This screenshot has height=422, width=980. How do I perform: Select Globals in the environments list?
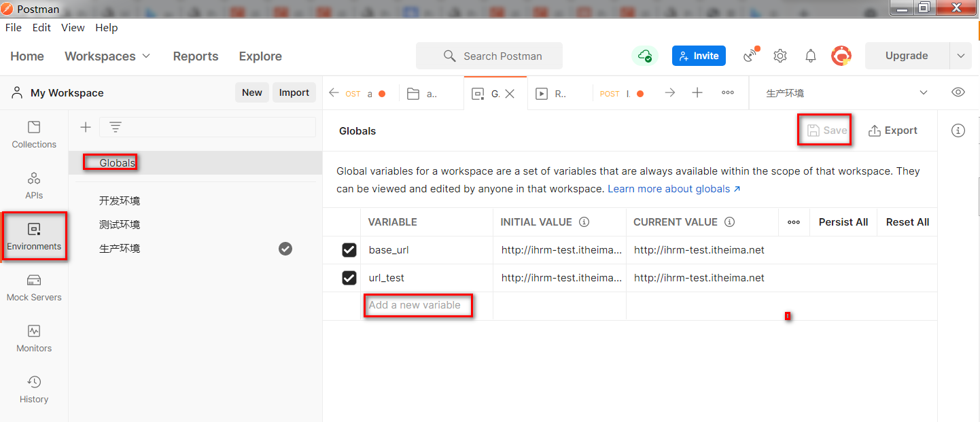coord(195,163)
